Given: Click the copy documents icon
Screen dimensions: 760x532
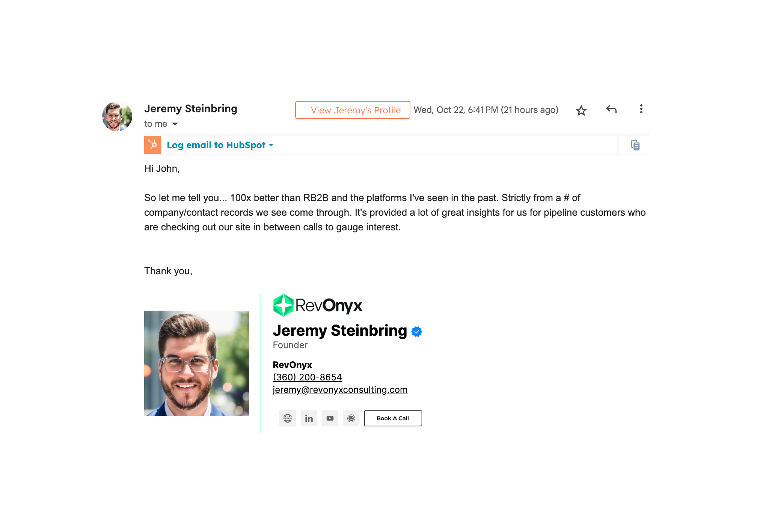Looking at the screenshot, I should tap(635, 145).
